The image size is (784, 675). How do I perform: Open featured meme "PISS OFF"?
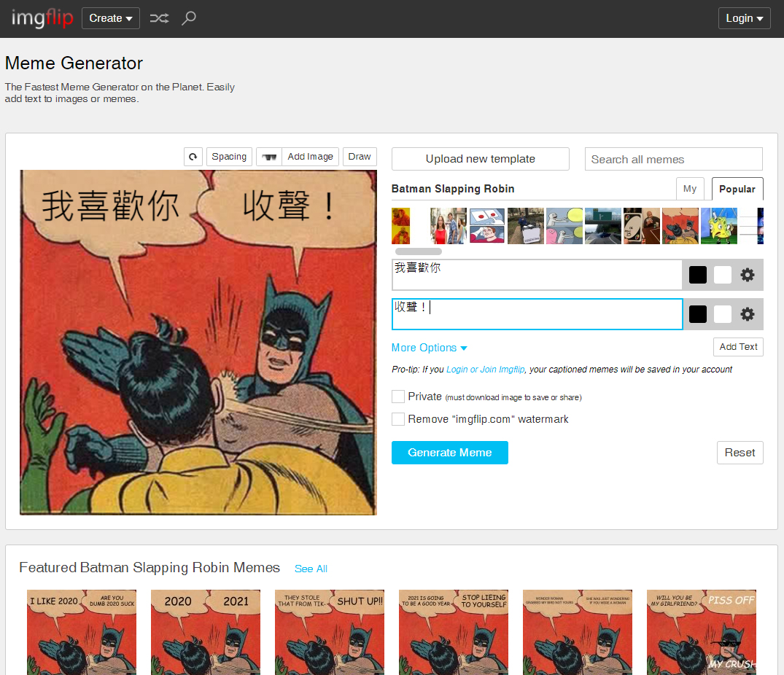(x=702, y=632)
